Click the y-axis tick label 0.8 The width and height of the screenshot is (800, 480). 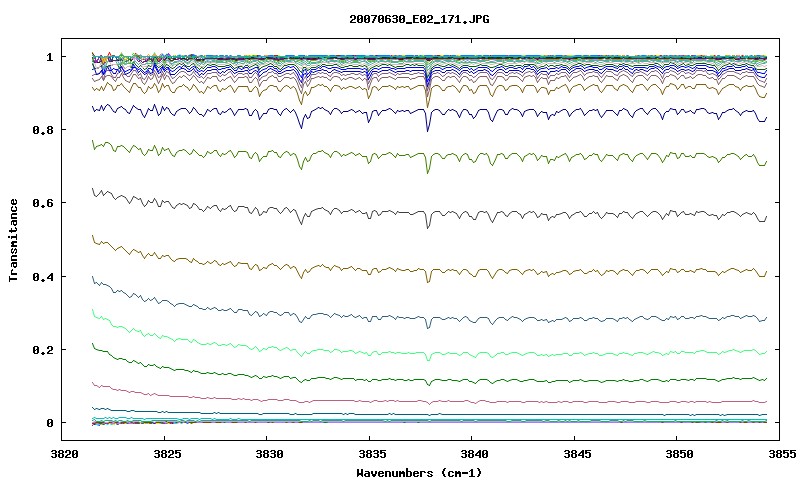click(x=43, y=130)
